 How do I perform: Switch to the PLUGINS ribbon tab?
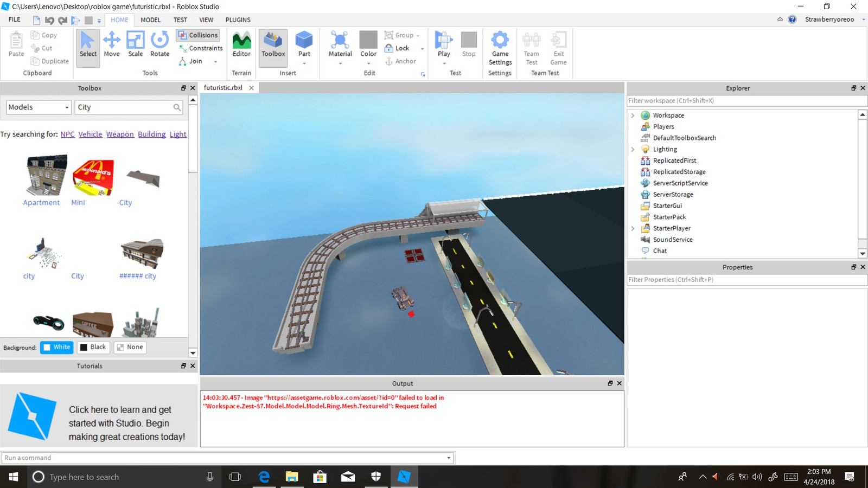coord(238,20)
